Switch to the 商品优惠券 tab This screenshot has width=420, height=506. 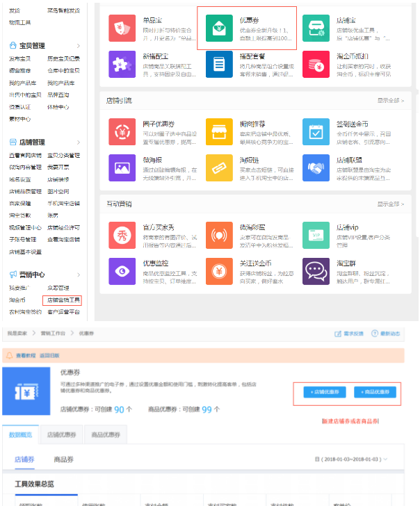coord(106,434)
